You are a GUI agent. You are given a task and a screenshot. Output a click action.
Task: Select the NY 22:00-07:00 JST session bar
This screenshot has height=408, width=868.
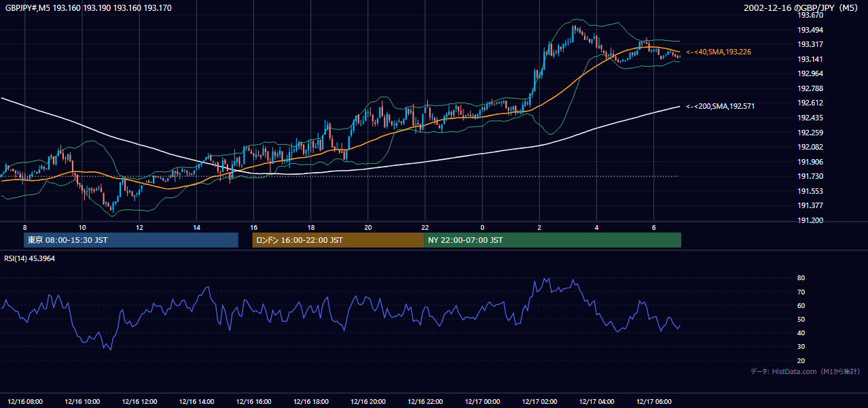click(552, 240)
